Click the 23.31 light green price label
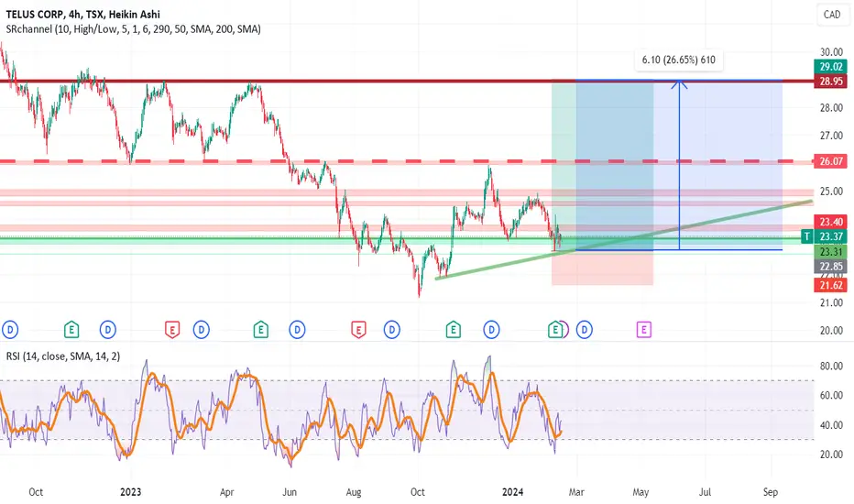This screenshot has height=504, width=854. coord(831,252)
